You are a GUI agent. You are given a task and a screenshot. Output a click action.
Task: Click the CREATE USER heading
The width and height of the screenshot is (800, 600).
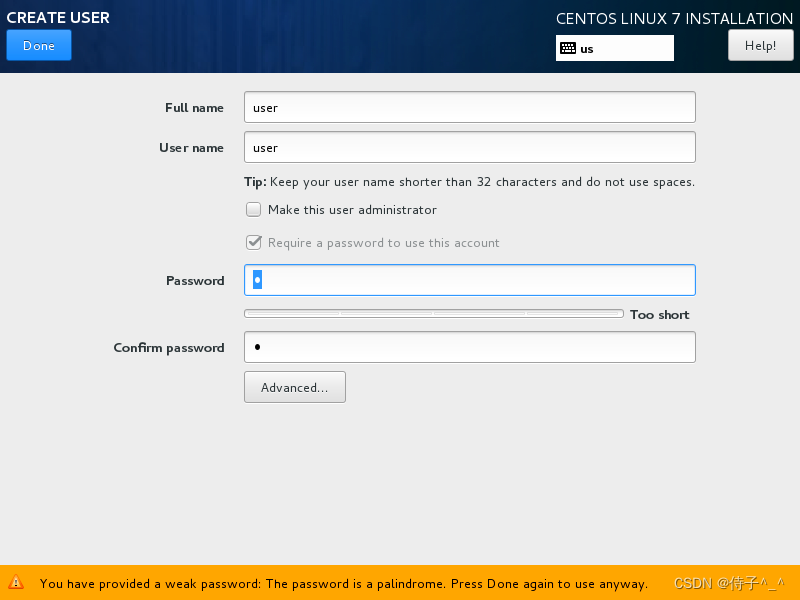click(58, 17)
